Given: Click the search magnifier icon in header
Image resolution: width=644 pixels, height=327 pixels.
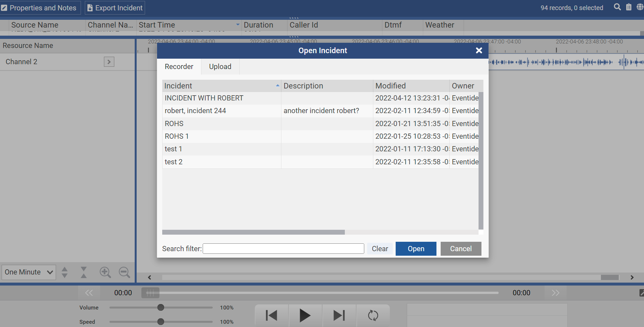Looking at the screenshot, I should point(617,7).
